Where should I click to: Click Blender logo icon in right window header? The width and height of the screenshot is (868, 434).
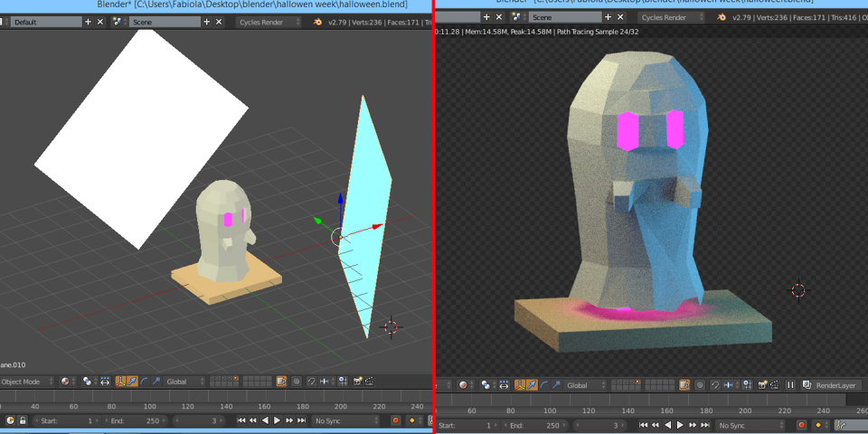722,17
